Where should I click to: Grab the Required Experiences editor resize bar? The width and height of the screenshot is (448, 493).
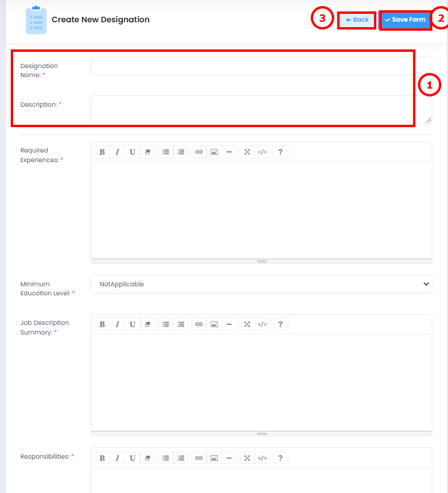(x=261, y=262)
